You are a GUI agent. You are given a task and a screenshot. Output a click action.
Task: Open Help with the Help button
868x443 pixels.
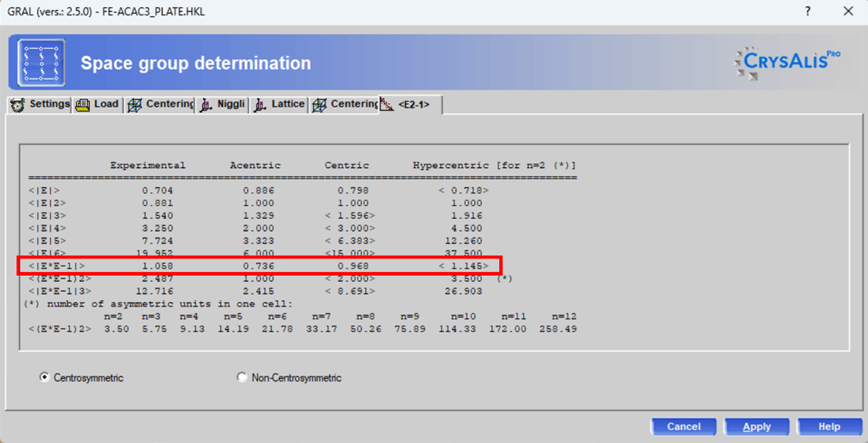click(x=828, y=427)
